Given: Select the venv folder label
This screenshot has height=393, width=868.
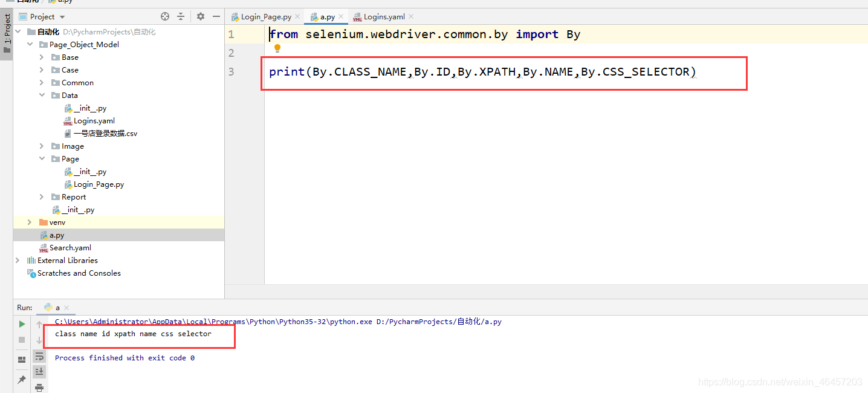Looking at the screenshot, I should 57,222.
